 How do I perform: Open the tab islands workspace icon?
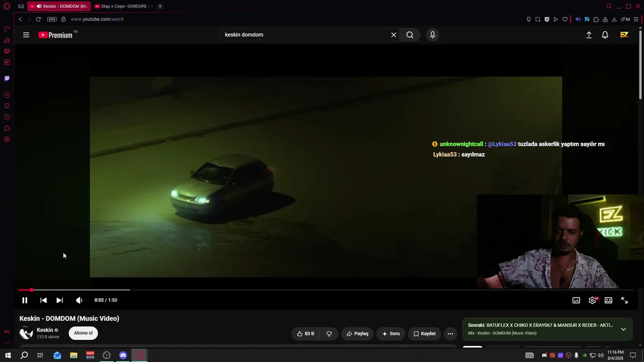point(21,7)
